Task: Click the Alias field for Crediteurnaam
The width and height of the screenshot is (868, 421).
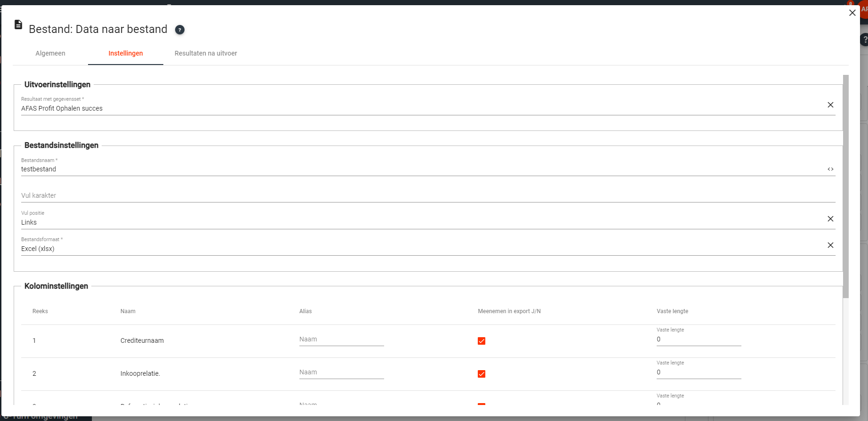Action: coord(341,340)
